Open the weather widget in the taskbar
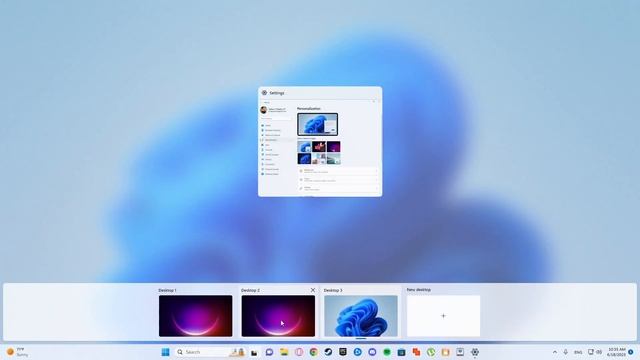Image resolution: width=640 pixels, height=360 pixels. pyautogui.click(x=17, y=352)
